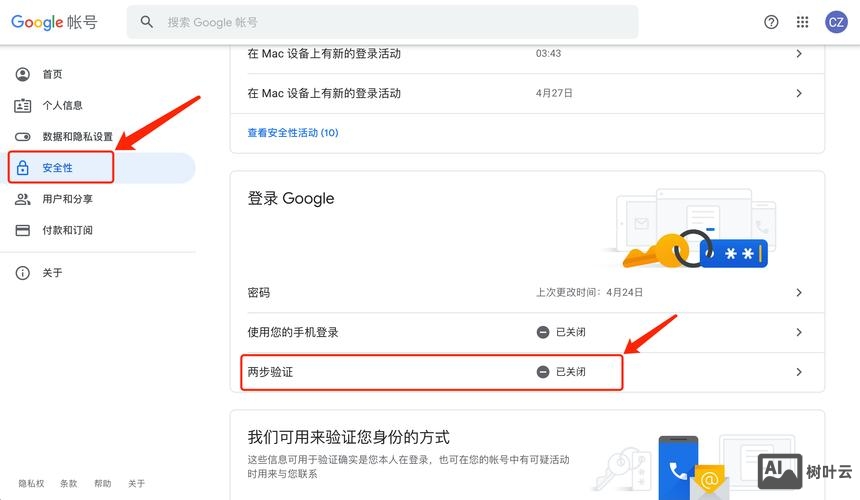Click the 数据和隐私设置 toggle icon

click(22, 137)
